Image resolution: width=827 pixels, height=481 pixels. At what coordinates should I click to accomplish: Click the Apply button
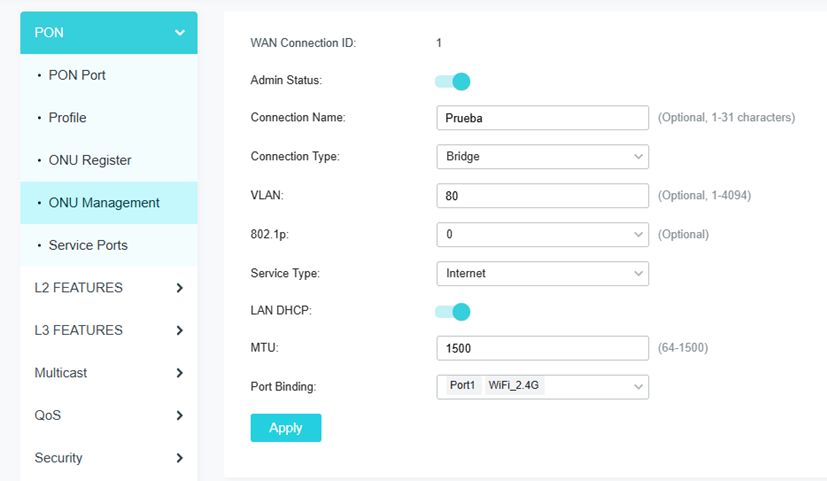pyautogui.click(x=286, y=428)
